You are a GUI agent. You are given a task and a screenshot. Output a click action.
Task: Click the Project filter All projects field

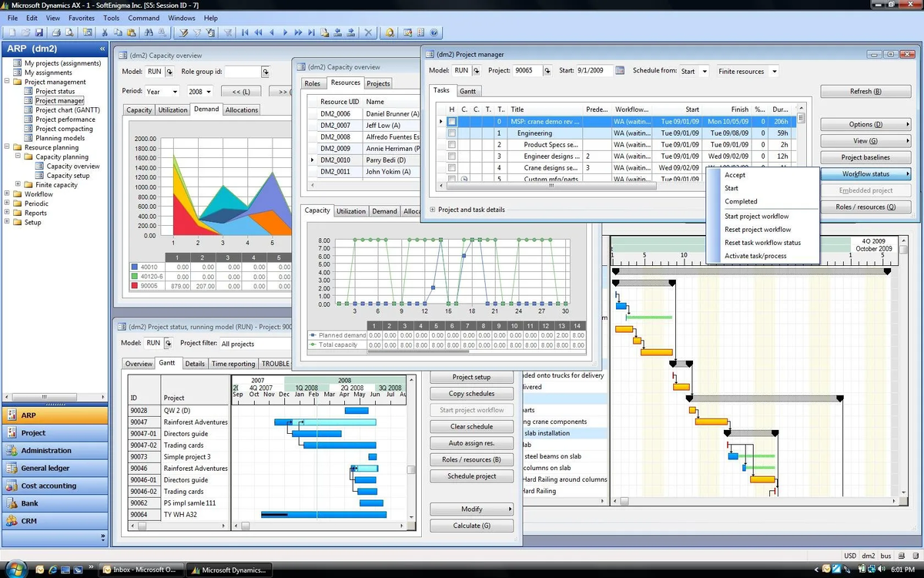256,344
